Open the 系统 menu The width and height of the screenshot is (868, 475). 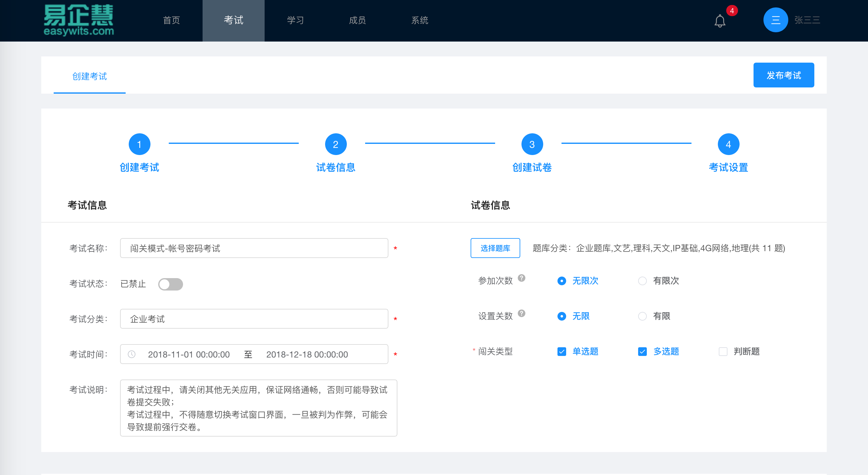click(419, 20)
